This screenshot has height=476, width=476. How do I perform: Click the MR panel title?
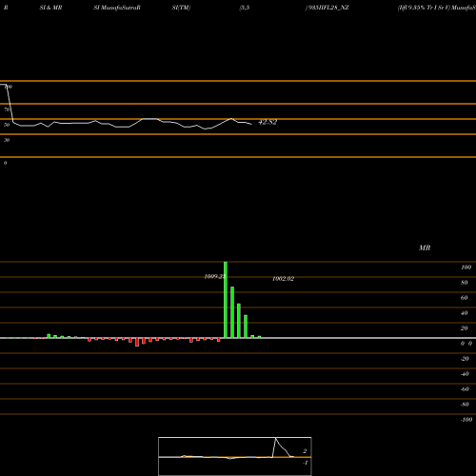pos(425,248)
